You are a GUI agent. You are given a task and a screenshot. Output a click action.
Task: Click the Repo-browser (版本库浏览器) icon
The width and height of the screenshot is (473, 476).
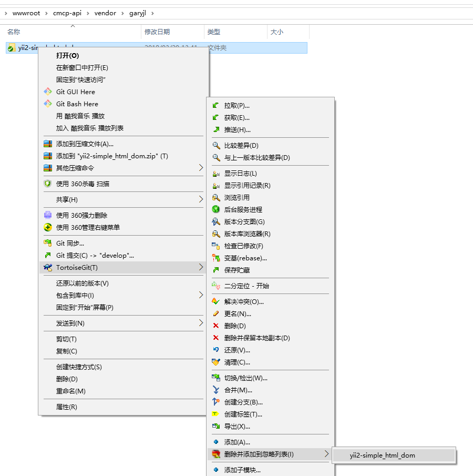click(x=215, y=234)
